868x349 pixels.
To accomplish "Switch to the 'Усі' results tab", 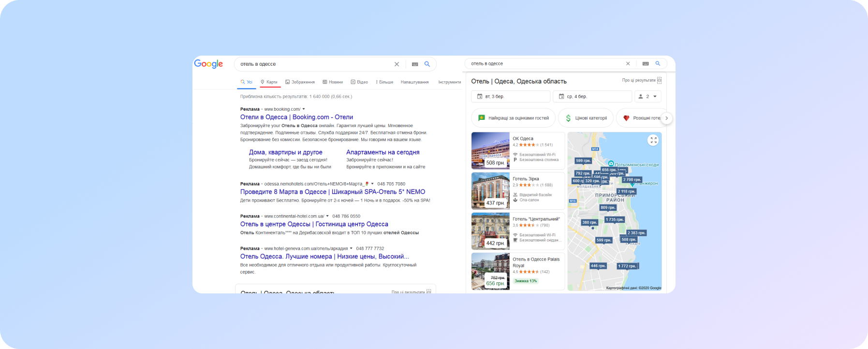I will [247, 82].
